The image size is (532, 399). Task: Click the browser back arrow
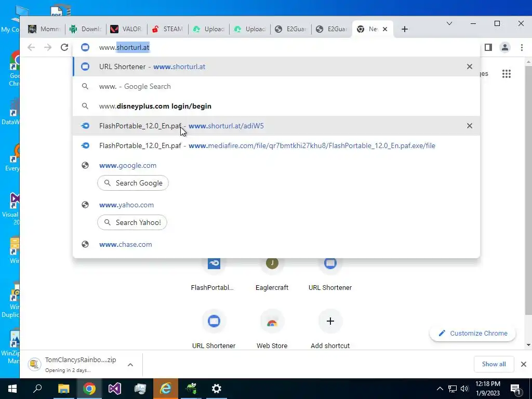(x=31, y=47)
